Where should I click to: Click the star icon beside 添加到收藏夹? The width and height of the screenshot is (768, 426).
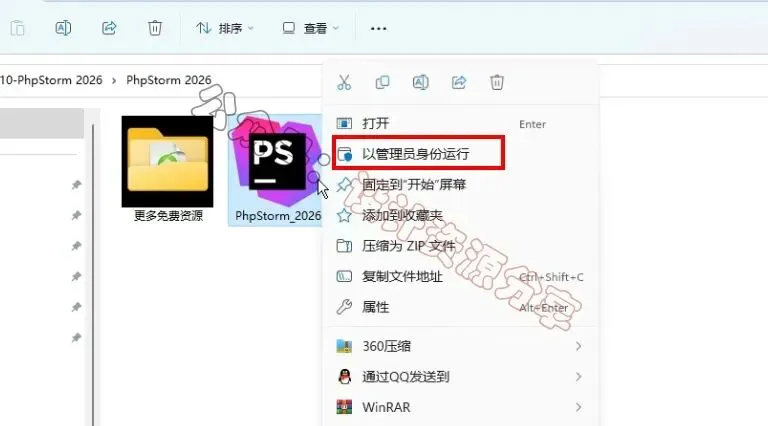(344, 215)
